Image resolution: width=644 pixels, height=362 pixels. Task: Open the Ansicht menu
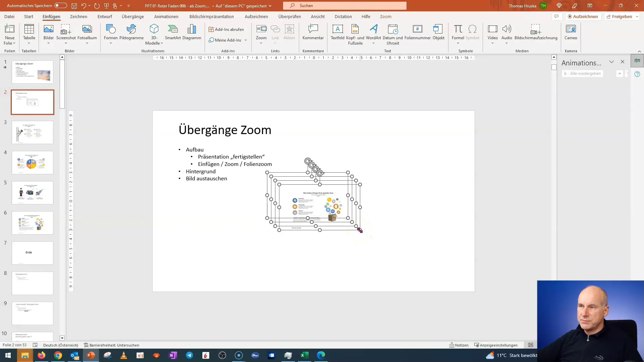[318, 17]
